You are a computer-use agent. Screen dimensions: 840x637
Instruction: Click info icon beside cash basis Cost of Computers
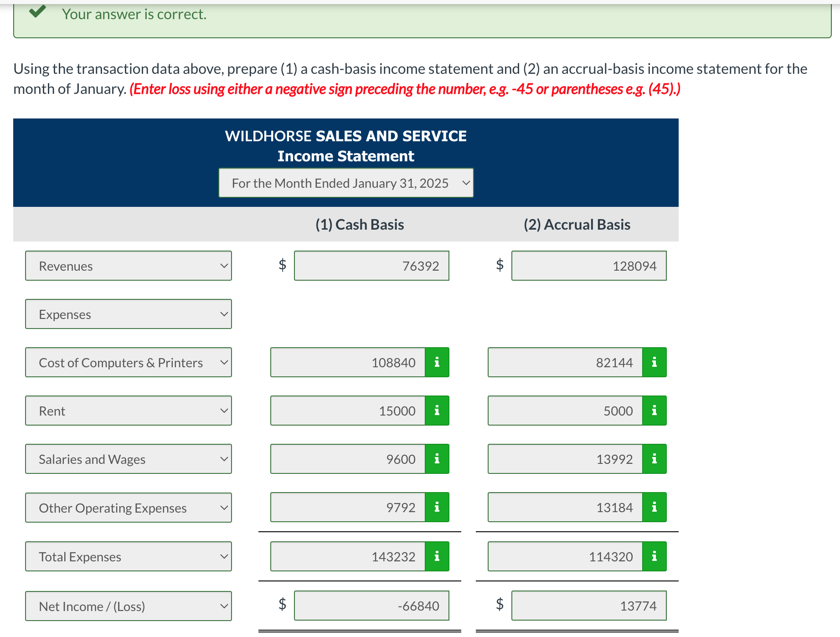(437, 362)
